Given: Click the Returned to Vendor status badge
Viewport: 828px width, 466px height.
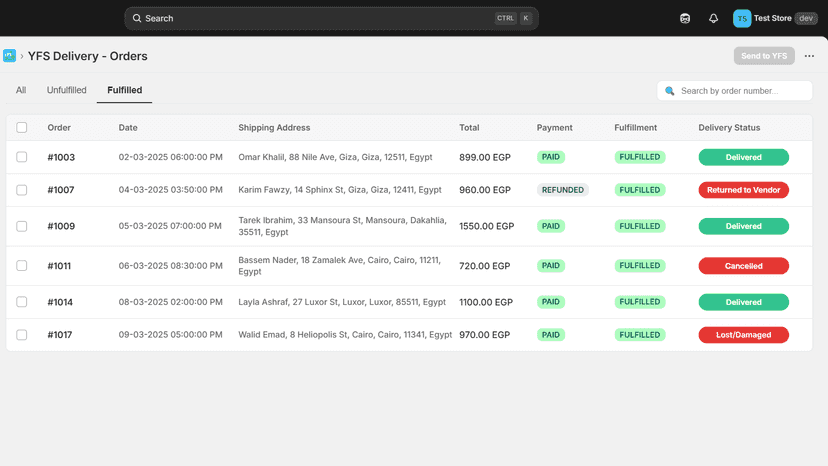Looking at the screenshot, I should tap(744, 190).
